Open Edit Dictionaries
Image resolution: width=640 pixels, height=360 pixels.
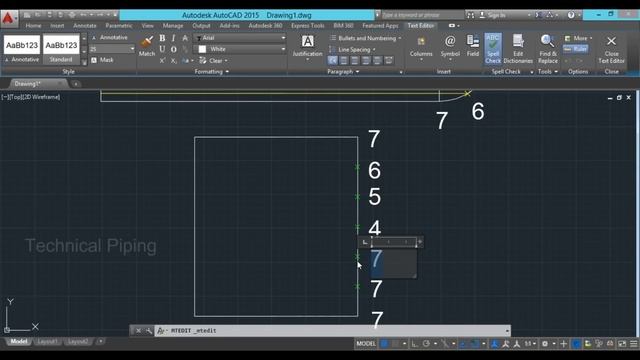[x=518, y=49]
